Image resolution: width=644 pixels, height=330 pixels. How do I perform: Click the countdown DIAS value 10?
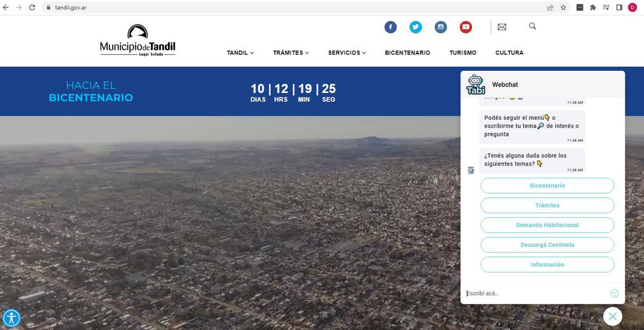(x=258, y=89)
